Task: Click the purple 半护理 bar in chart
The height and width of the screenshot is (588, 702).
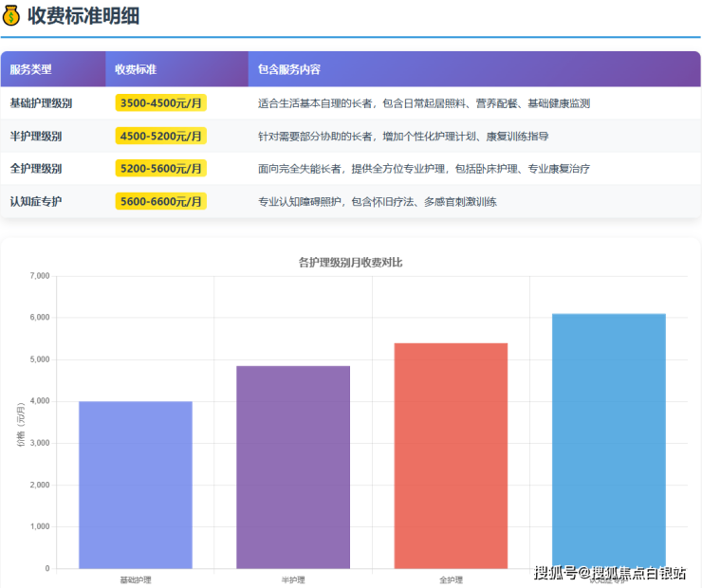Action: pyautogui.click(x=293, y=467)
